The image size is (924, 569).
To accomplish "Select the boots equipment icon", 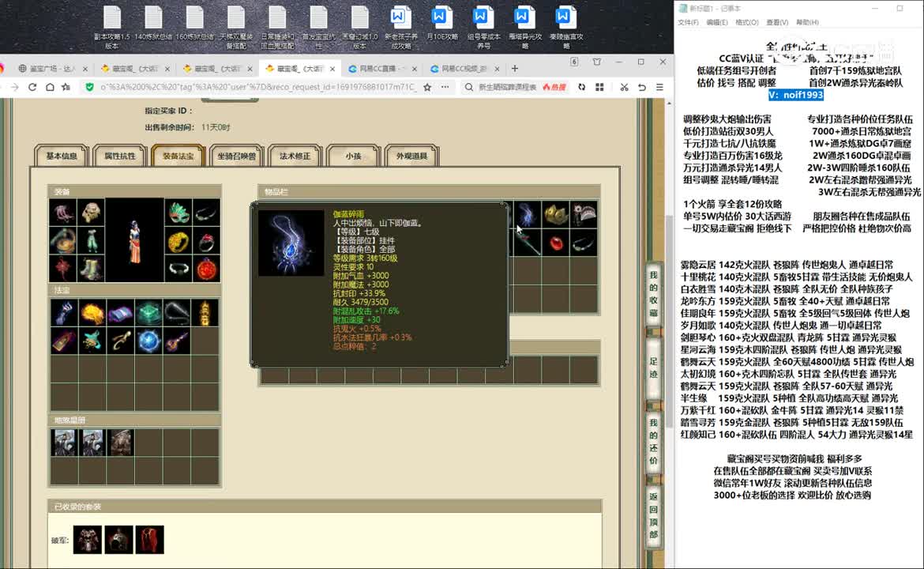I will coord(92,269).
